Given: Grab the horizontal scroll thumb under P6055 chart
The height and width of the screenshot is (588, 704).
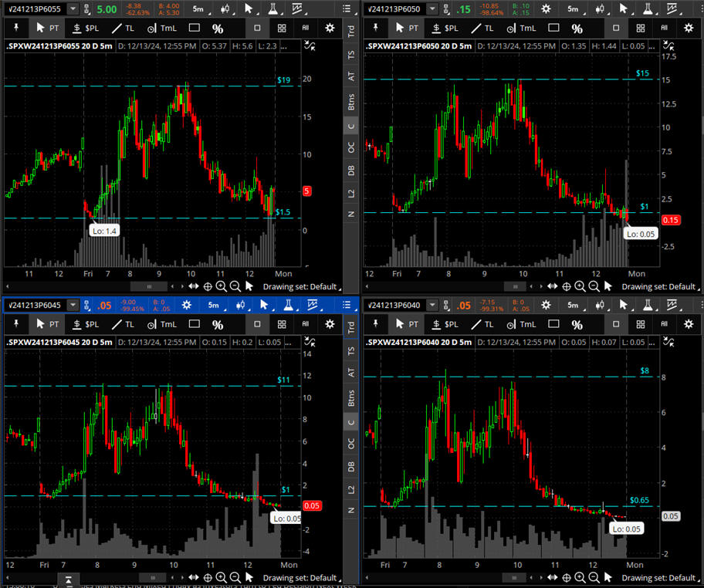Looking at the screenshot, I should tap(149, 286).
